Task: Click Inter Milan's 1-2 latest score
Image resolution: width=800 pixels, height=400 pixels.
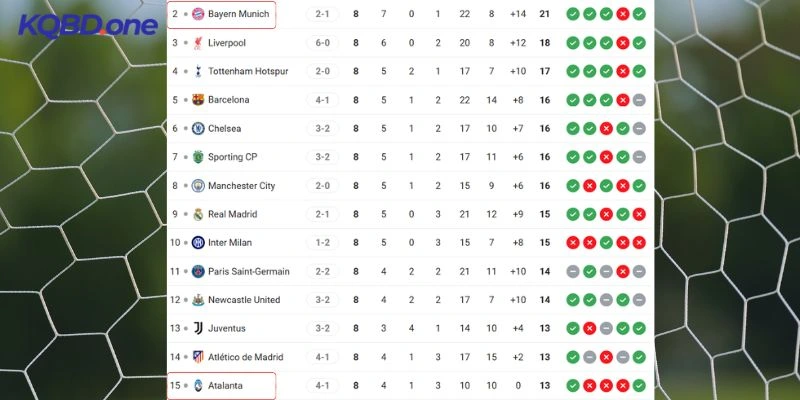Action: tap(323, 242)
